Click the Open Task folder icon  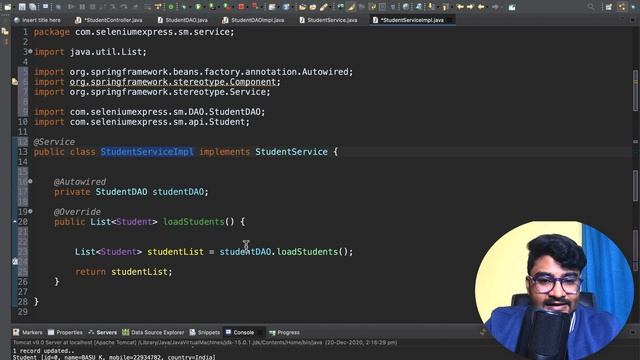[313, 7]
